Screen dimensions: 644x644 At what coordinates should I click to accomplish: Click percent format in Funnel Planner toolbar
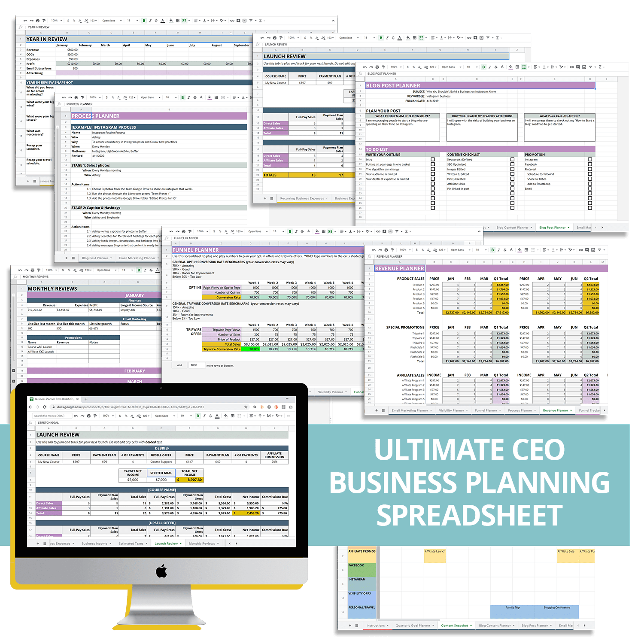pos(220,231)
